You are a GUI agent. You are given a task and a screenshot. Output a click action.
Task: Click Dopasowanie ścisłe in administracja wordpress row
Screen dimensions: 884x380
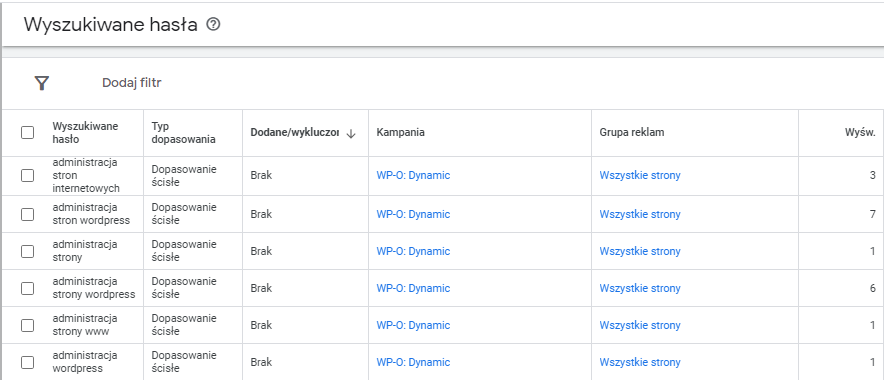click(184, 363)
